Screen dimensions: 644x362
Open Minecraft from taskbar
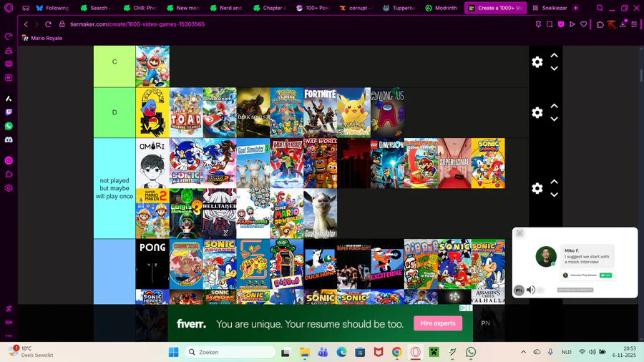click(434, 352)
